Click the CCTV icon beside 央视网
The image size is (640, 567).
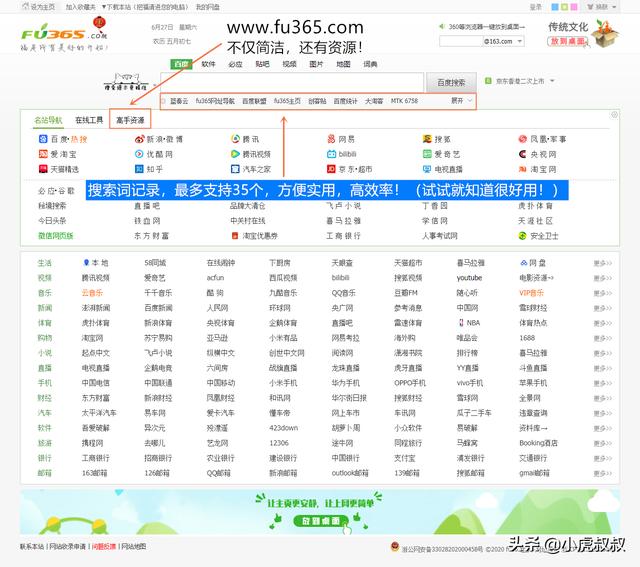(523, 154)
